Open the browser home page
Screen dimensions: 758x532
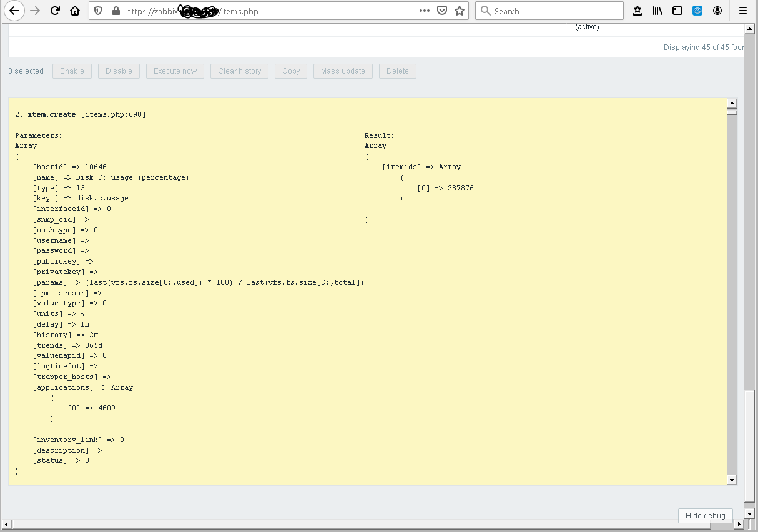click(75, 11)
